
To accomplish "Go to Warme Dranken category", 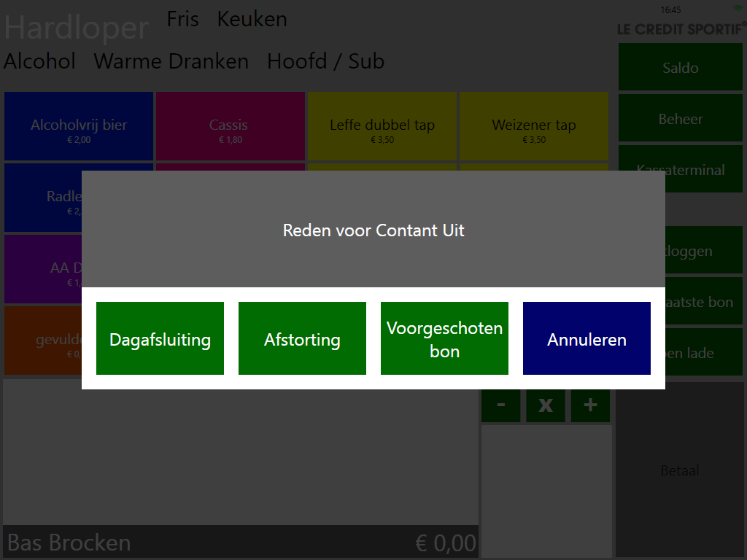I will point(171,61).
